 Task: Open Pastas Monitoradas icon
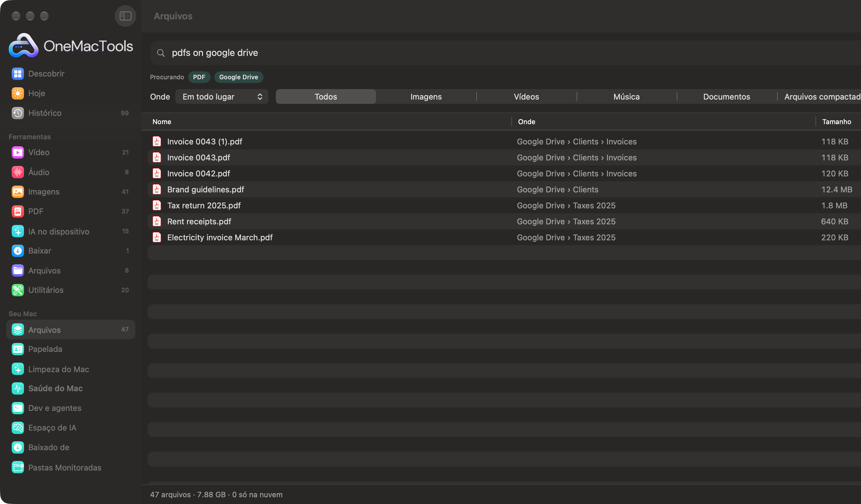pyautogui.click(x=18, y=467)
